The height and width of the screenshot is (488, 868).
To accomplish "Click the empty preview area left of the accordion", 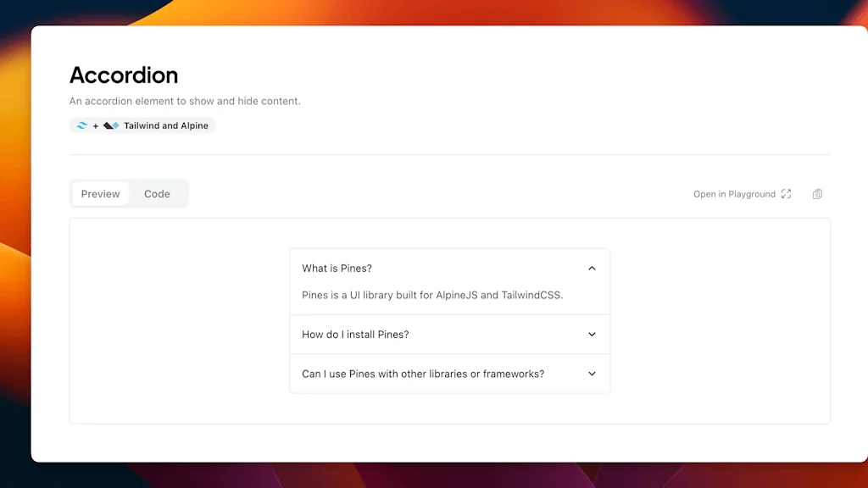I will pyautogui.click(x=180, y=320).
